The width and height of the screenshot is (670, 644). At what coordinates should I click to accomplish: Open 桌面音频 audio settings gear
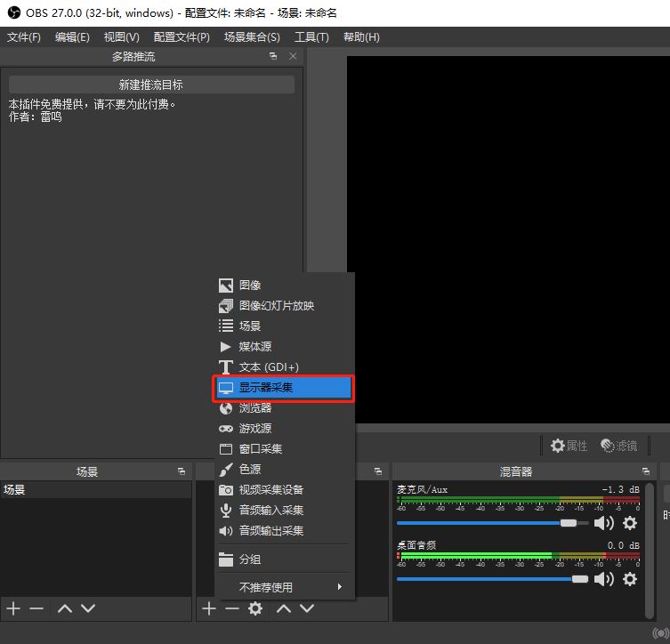pos(630,580)
